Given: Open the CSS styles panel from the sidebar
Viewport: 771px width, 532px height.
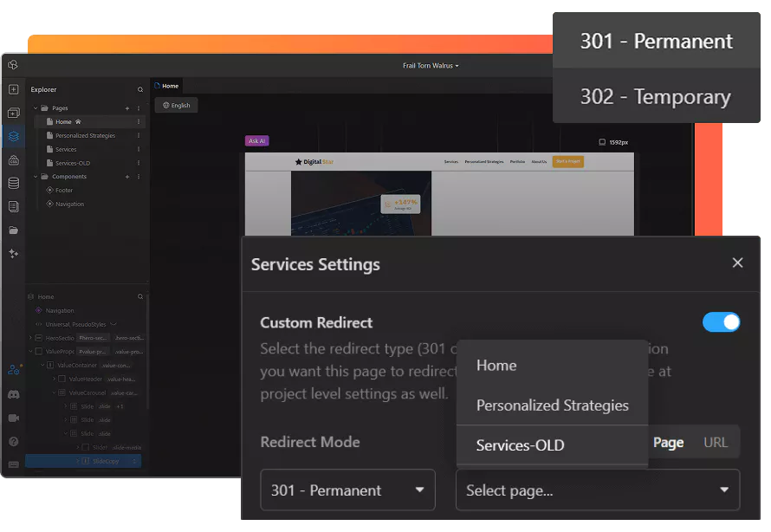Looking at the screenshot, I should [x=13, y=161].
